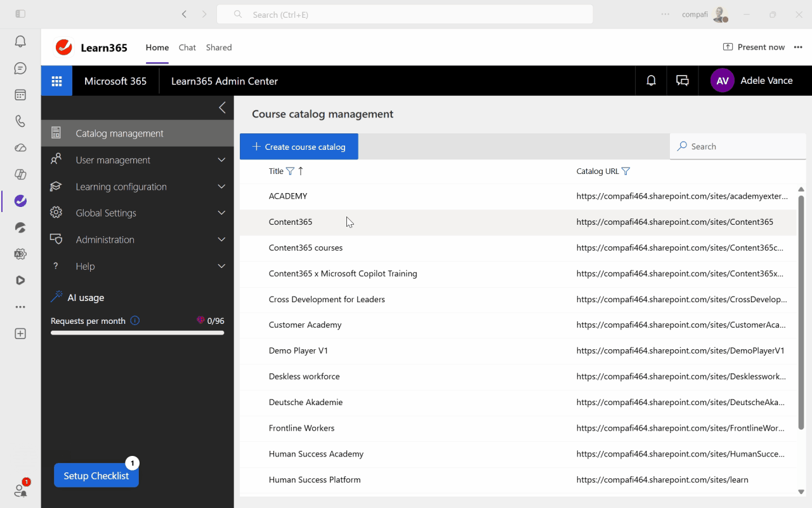Click the Adele Vance AV avatar
The image size is (812, 508).
[x=723, y=81]
